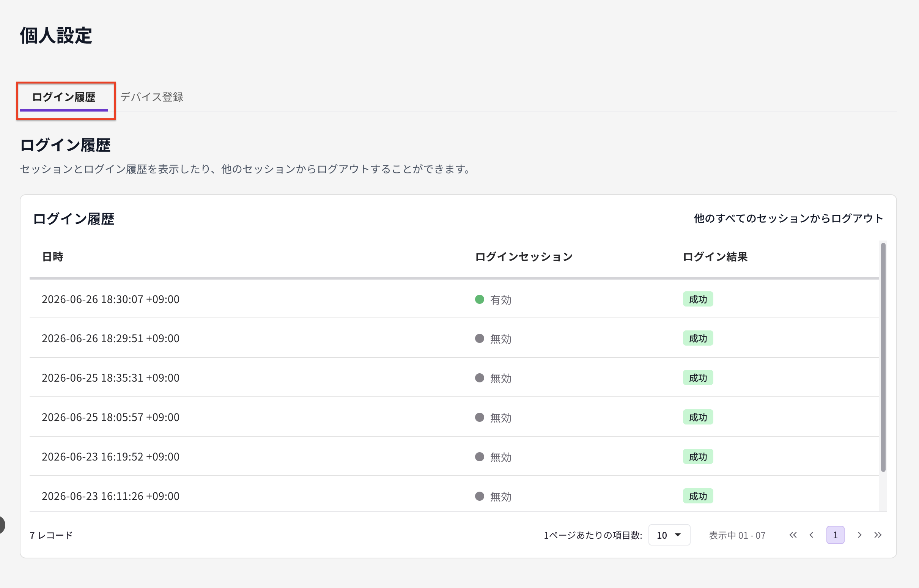The image size is (919, 588).
Task: Click the green 有効 session status
Action: [x=493, y=300]
